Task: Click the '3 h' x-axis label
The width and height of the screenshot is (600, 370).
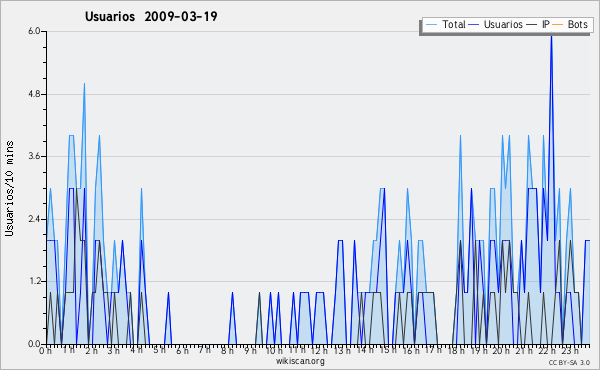Action: [x=114, y=350]
